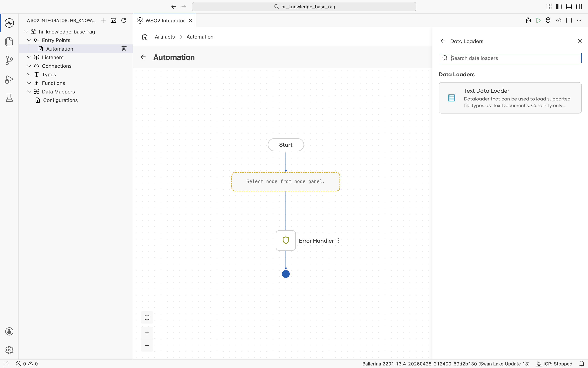The height and width of the screenshot is (368, 588).
Task: Fit the diagram to screen
Action: click(147, 317)
